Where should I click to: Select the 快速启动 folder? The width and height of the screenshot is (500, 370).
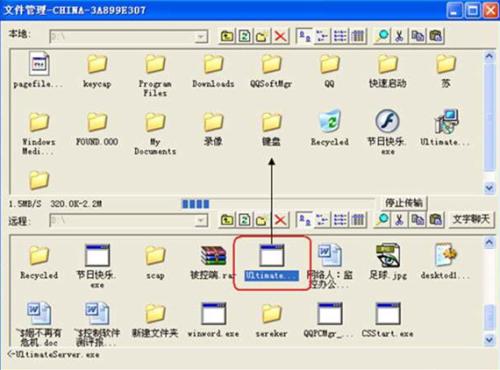click(387, 71)
